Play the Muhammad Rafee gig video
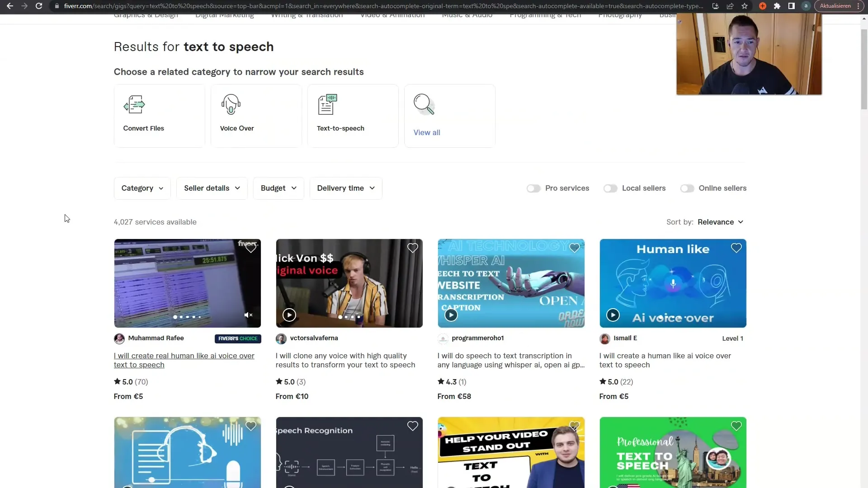The image size is (868, 488). [x=187, y=283]
